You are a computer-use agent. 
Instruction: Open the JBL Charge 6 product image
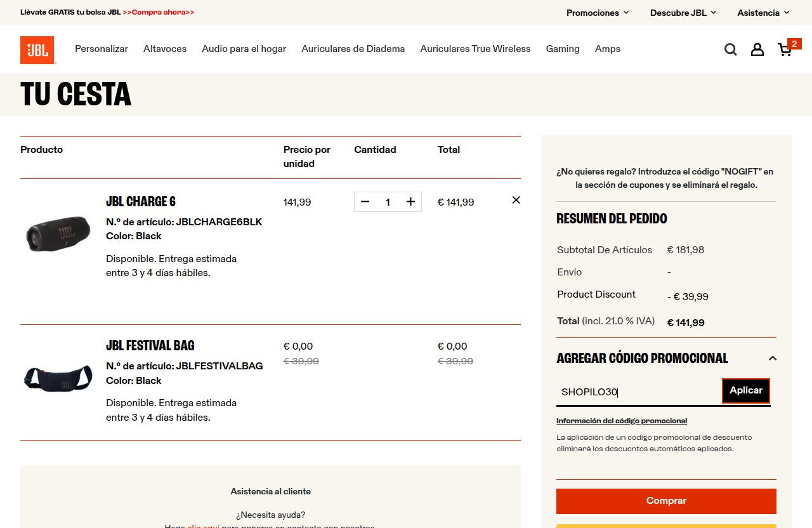click(x=58, y=234)
